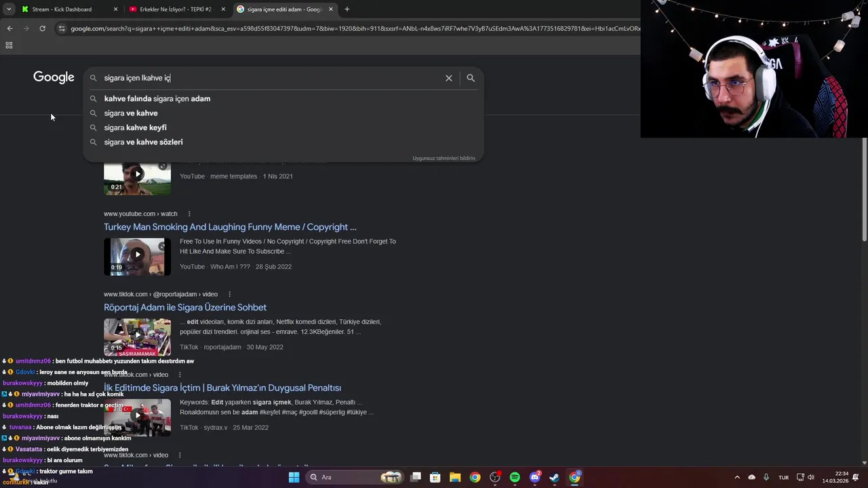Close the Google search tab

click(331, 9)
